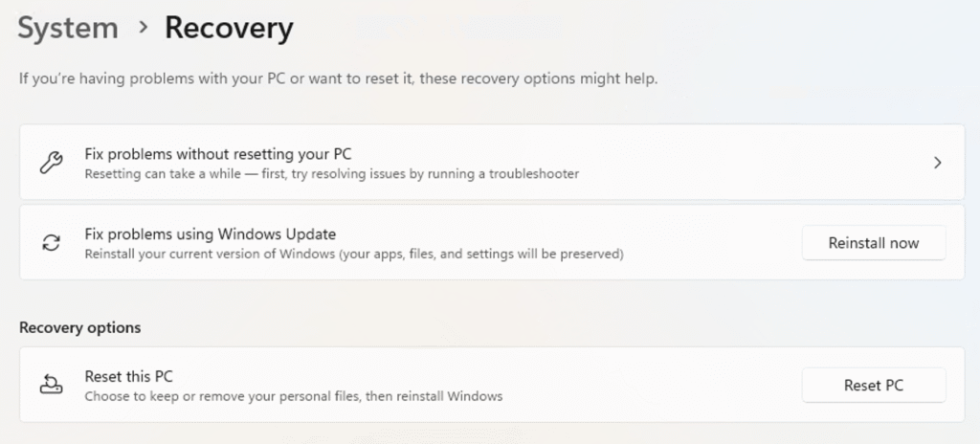Click "Choose to keep or remove" description text

click(293, 396)
